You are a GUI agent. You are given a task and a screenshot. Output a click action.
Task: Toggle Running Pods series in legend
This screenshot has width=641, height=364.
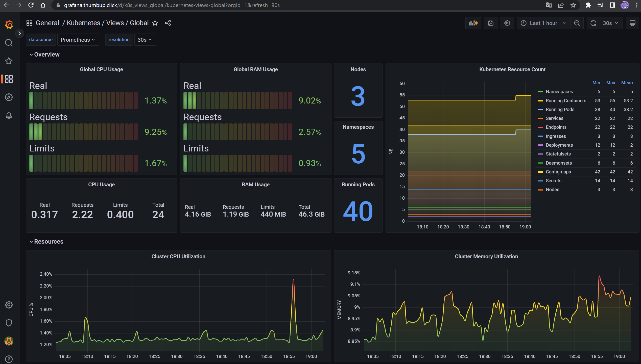(x=560, y=110)
